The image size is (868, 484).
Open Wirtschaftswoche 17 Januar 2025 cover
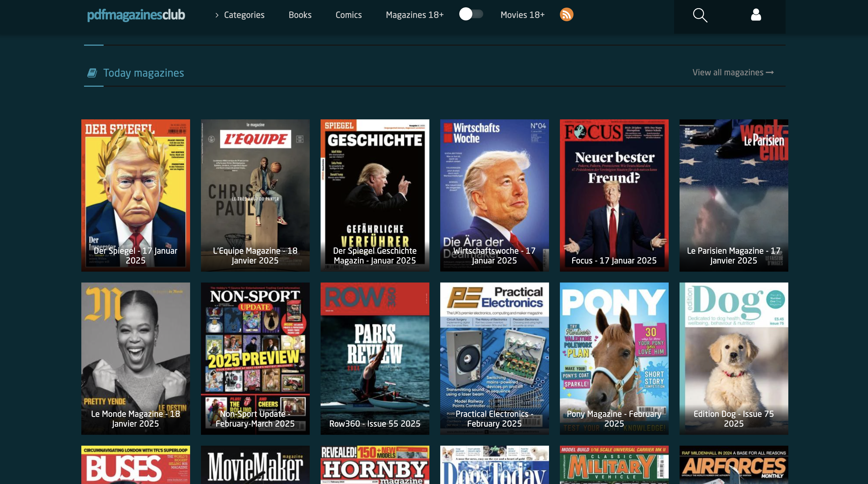point(494,196)
